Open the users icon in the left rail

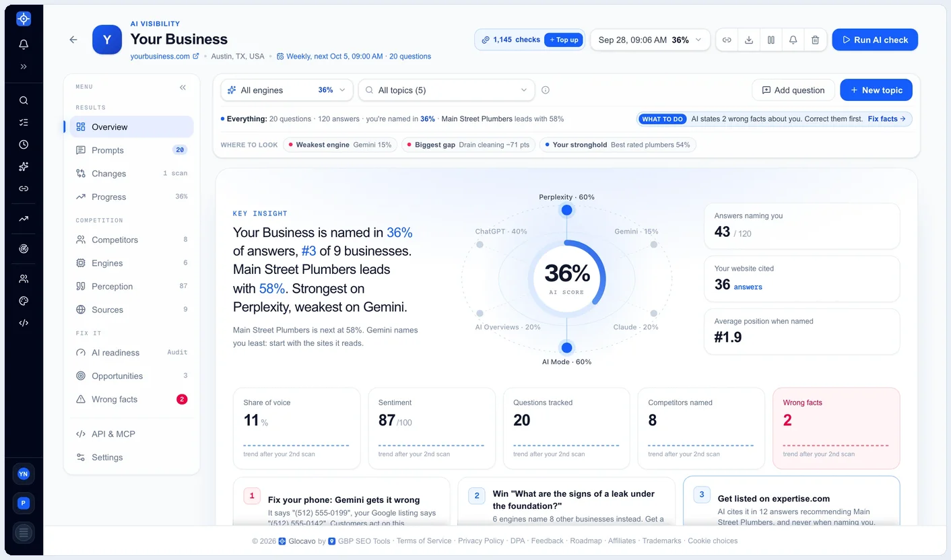[x=24, y=279]
